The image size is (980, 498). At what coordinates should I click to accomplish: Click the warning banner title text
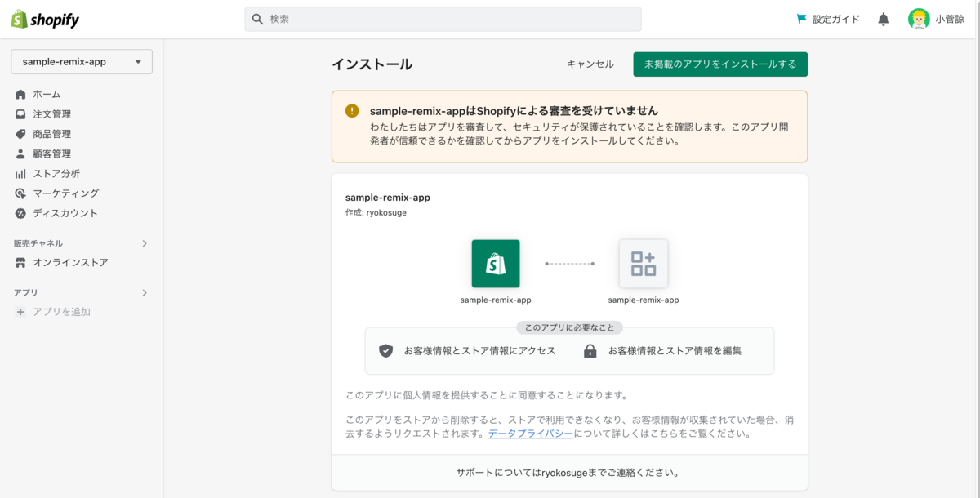[514, 111]
